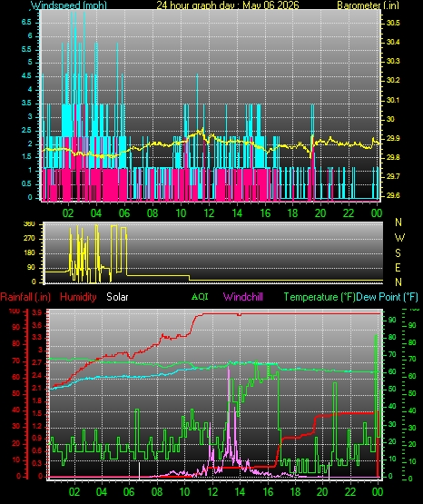
Task: Click the 6.5 windspeed axis value
Action: point(26,22)
